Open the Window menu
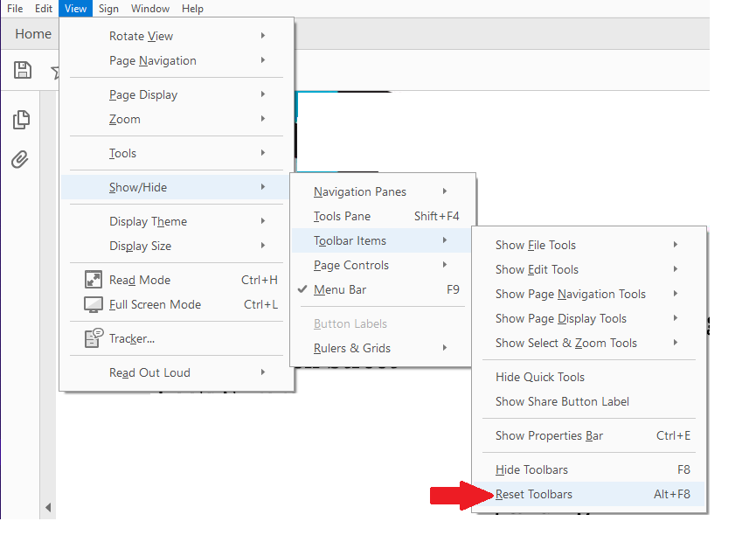This screenshot has height=556, width=756. [x=149, y=8]
